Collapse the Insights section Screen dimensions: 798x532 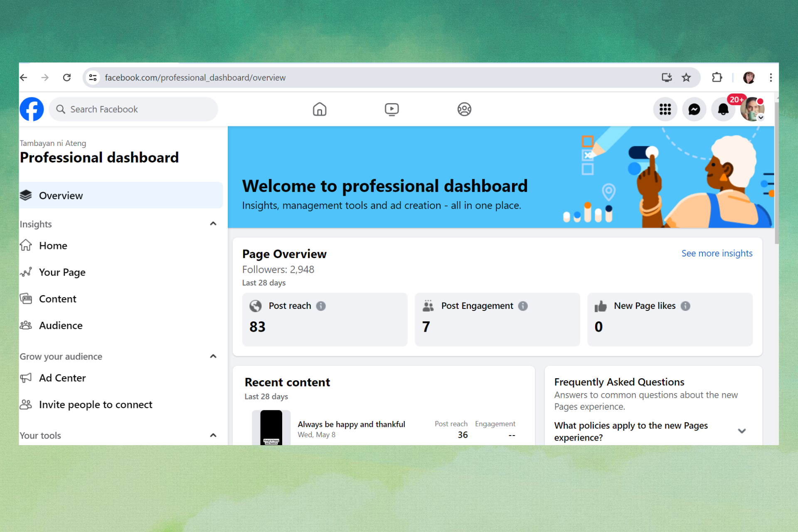pyautogui.click(x=213, y=224)
